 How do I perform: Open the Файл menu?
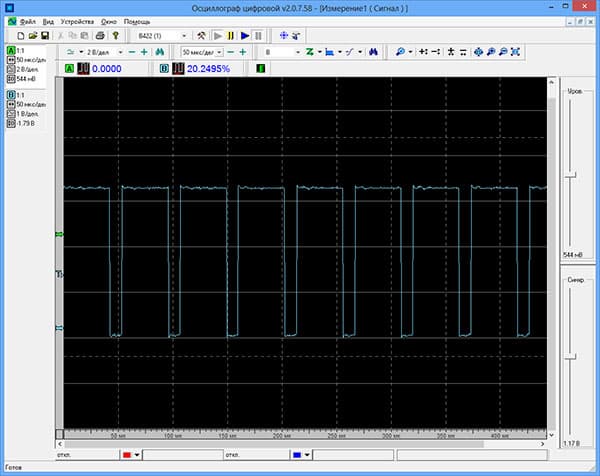pos(27,21)
